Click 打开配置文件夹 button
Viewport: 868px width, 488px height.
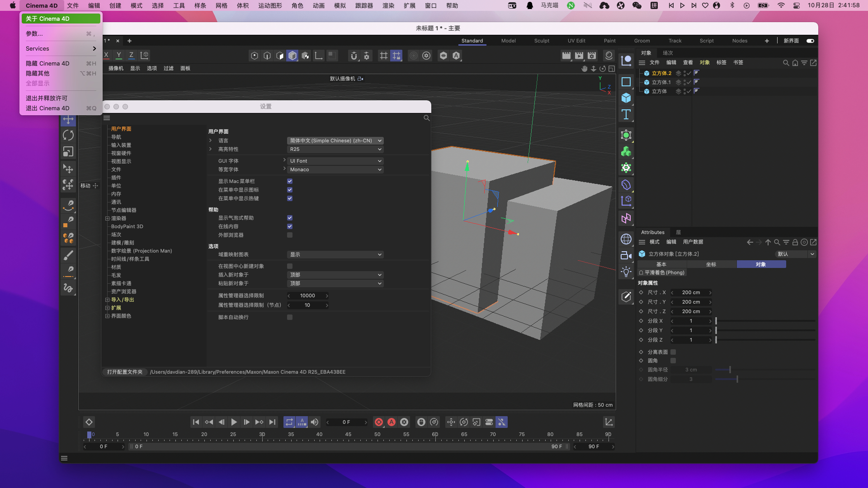[x=125, y=372]
